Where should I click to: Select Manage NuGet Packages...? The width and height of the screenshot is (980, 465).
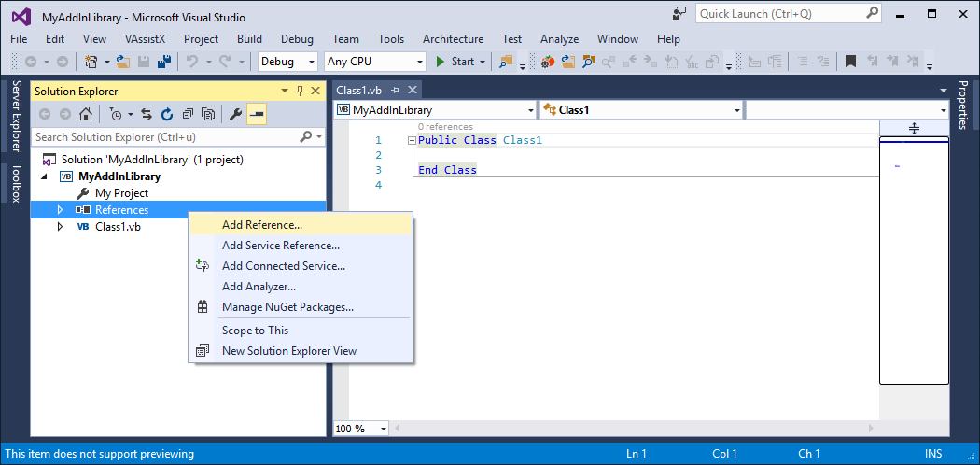click(300, 307)
